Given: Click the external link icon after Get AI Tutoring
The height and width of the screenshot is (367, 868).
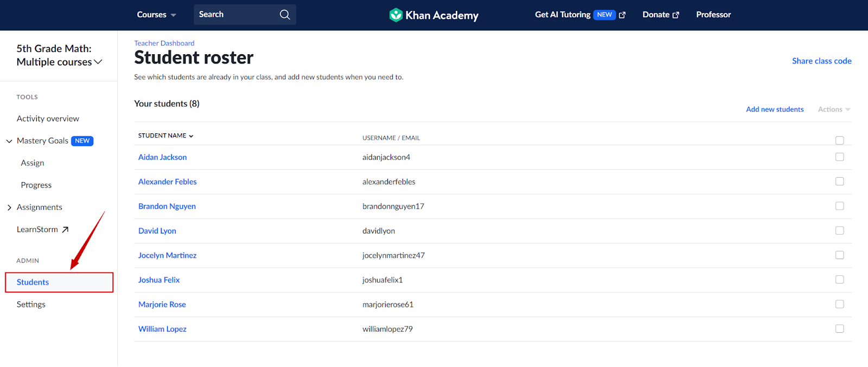Looking at the screenshot, I should (x=623, y=15).
